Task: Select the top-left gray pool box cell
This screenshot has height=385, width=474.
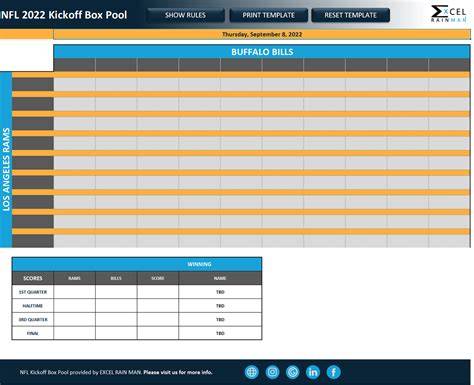Action: click(x=74, y=84)
